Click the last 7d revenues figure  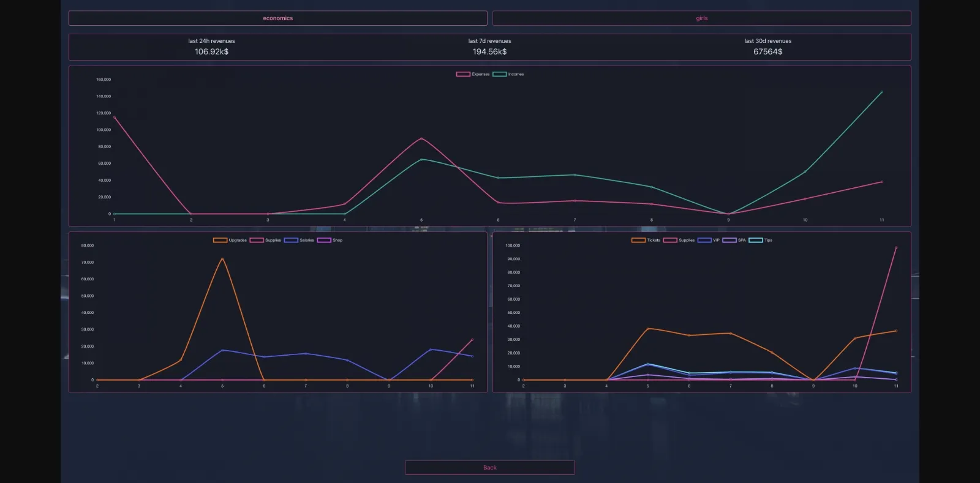(x=489, y=52)
